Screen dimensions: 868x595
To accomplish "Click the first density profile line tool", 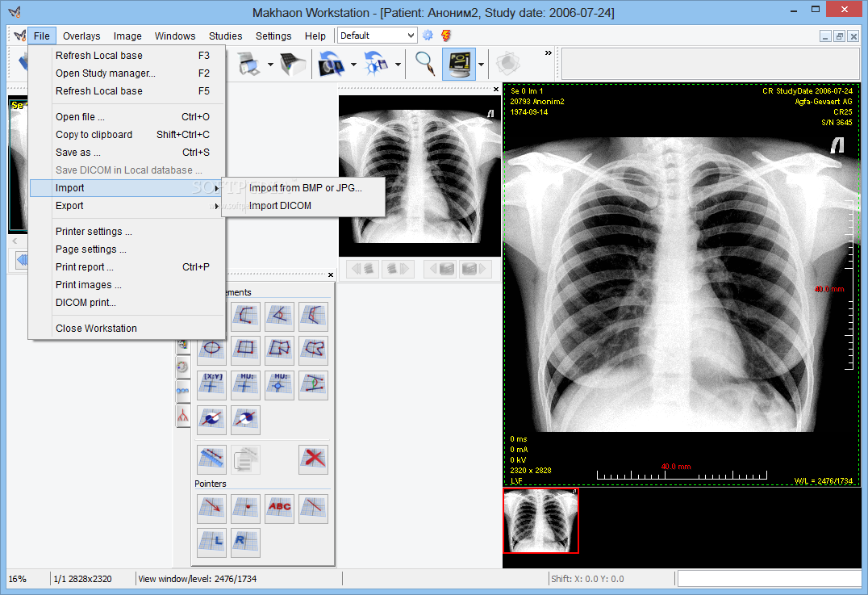I will [212, 421].
